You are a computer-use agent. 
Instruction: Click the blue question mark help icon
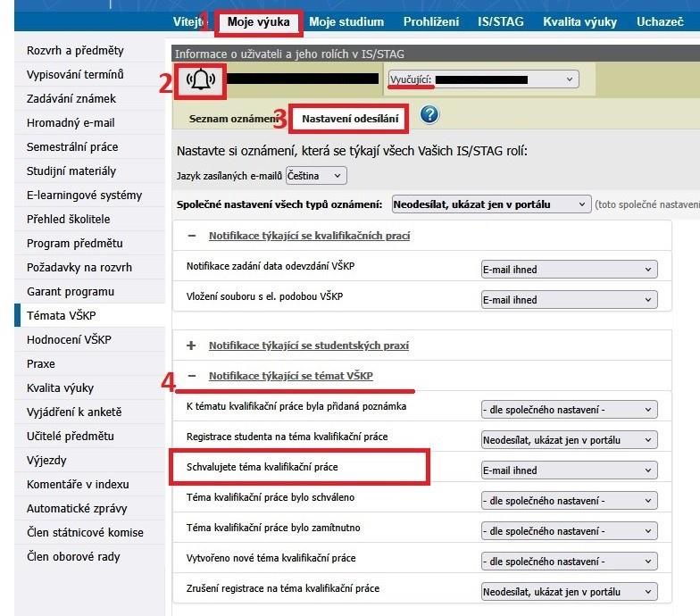(429, 115)
